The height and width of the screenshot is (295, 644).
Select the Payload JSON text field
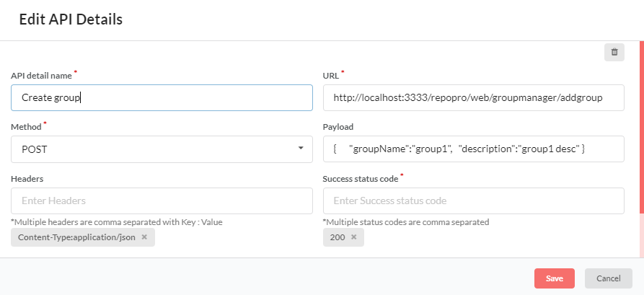[x=474, y=149]
